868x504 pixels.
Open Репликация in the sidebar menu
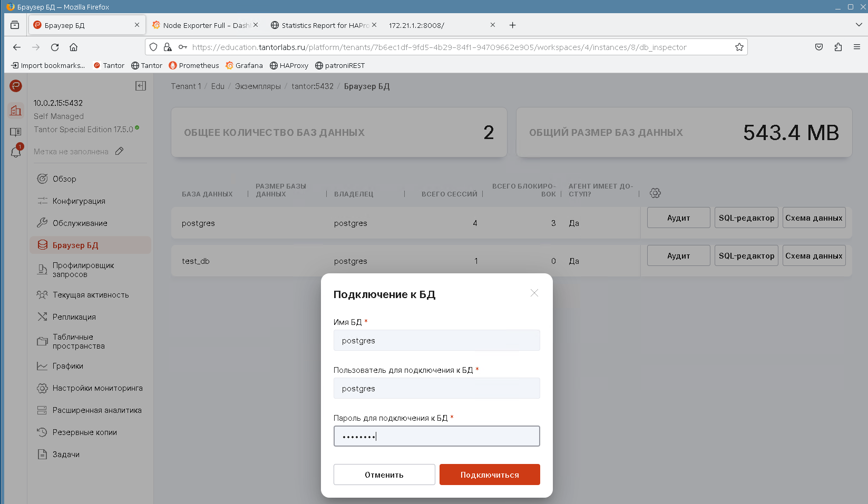click(x=74, y=317)
